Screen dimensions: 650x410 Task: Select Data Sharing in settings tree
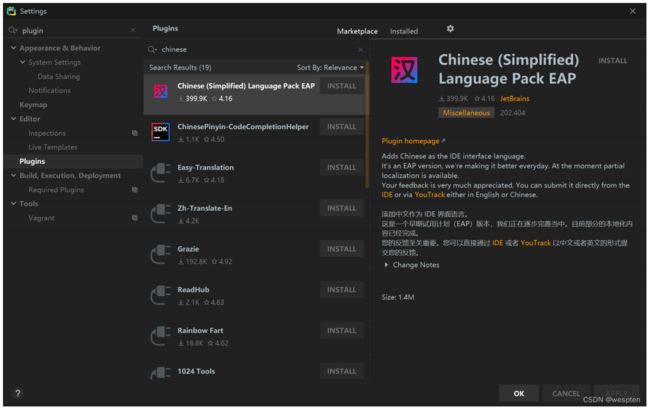(x=58, y=77)
